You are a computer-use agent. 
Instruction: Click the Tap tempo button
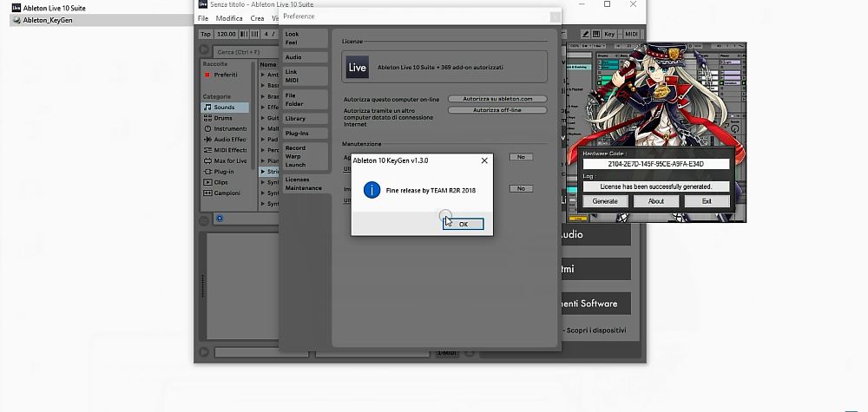point(206,35)
